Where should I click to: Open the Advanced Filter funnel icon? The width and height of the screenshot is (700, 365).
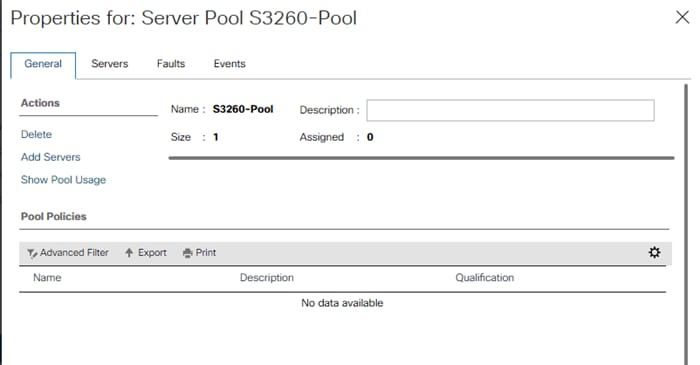(32, 253)
